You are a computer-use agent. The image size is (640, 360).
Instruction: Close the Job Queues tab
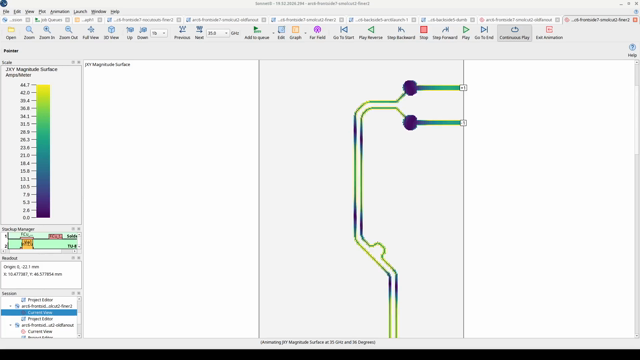tap(67, 20)
